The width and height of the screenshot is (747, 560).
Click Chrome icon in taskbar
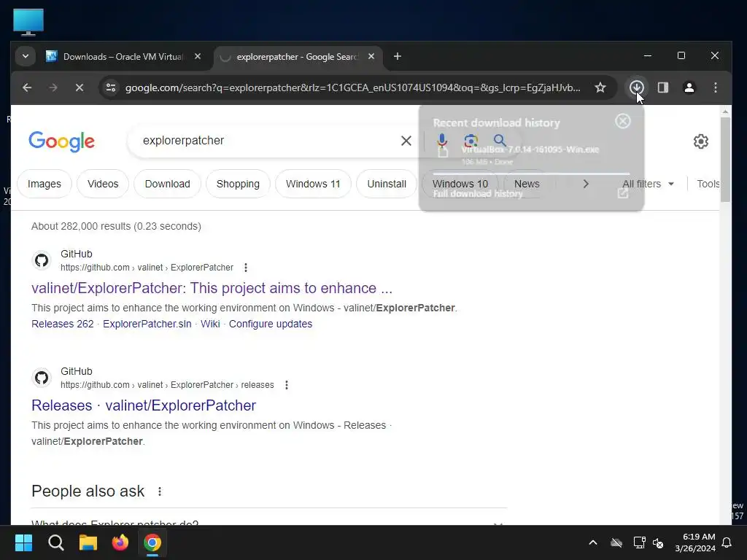pos(152,542)
